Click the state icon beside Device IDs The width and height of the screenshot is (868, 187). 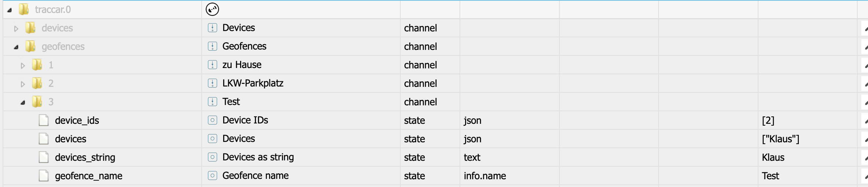click(x=212, y=120)
